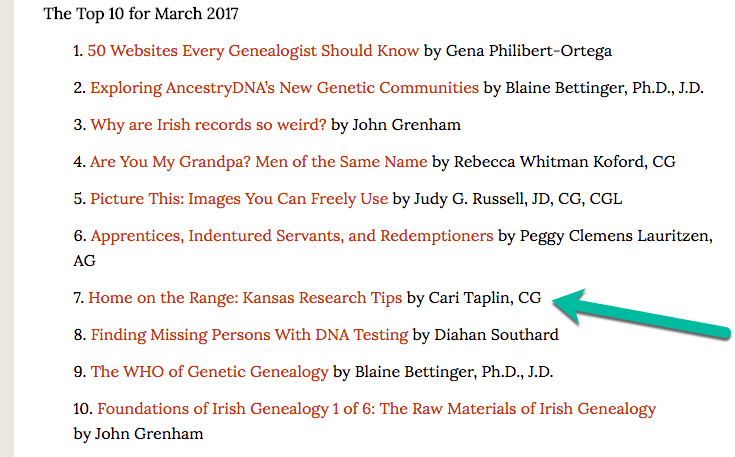
Task: Open the 50 Websites Every Genealogist Should Know link
Action: click(254, 50)
